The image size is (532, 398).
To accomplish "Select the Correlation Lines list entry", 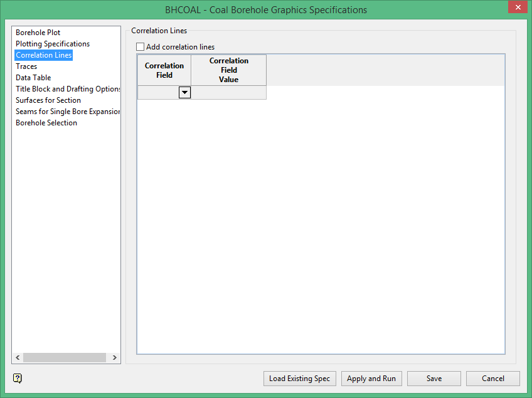I will pyautogui.click(x=44, y=55).
